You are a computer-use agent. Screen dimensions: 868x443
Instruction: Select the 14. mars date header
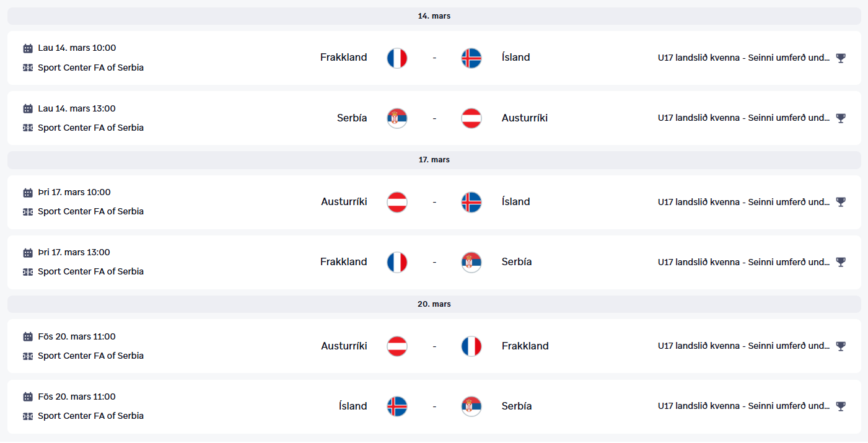point(434,16)
